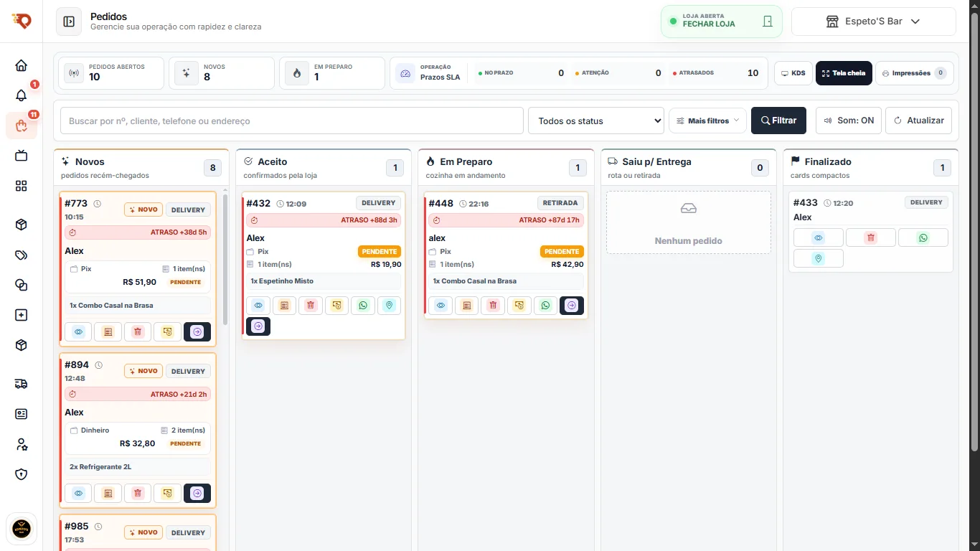Click the receipt icon on order #448
The width and height of the screenshot is (980, 551).
[467, 306]
